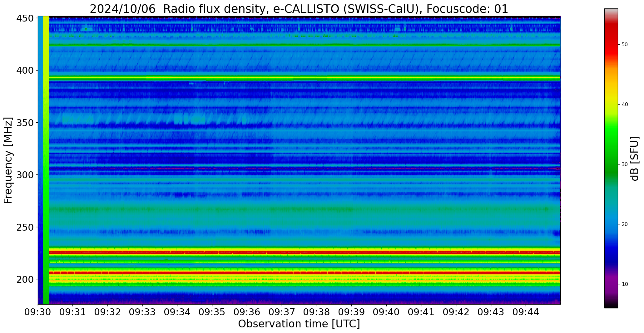Click the 09:34 time tick label
644x333 pixels.
[177, 312]
